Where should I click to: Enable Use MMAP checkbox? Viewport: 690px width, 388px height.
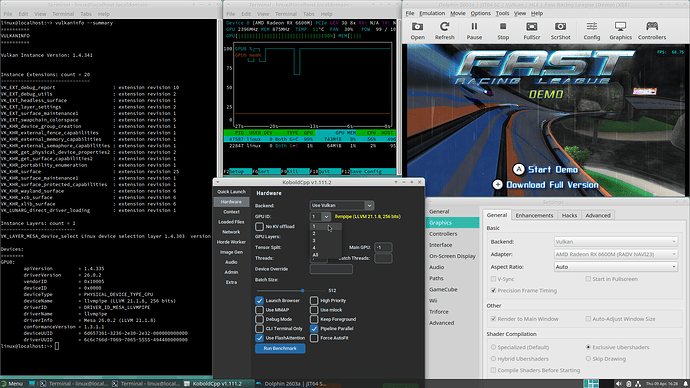point(259,310)
